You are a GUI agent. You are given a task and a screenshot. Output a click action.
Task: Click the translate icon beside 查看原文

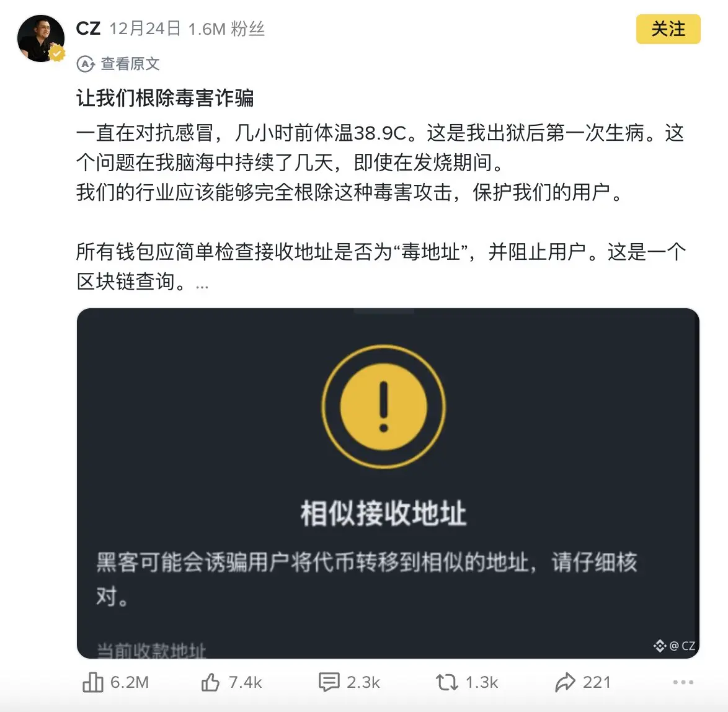tap(86, 64)
